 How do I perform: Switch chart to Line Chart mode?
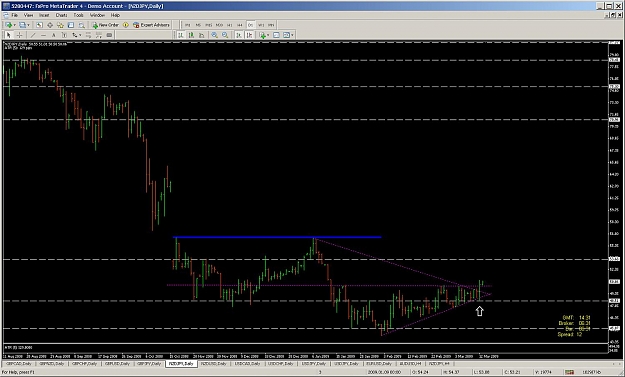pyautogui.click(x=202, y=35)
